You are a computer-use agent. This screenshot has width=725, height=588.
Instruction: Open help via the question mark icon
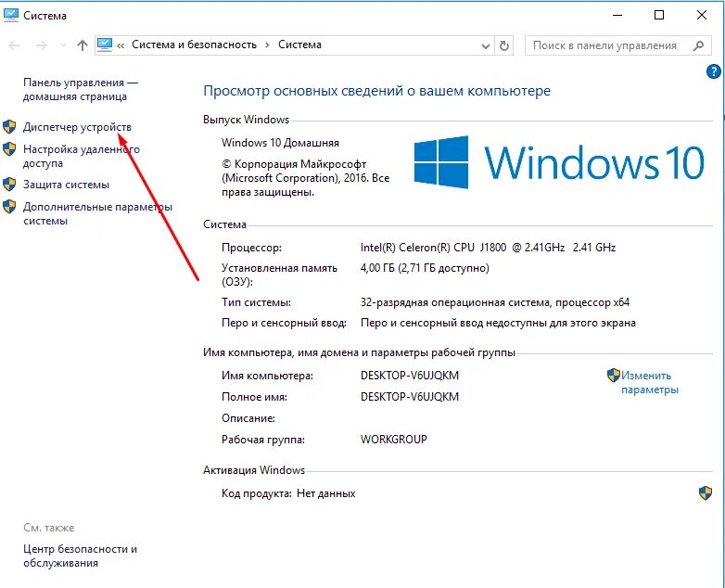(714, 71)
